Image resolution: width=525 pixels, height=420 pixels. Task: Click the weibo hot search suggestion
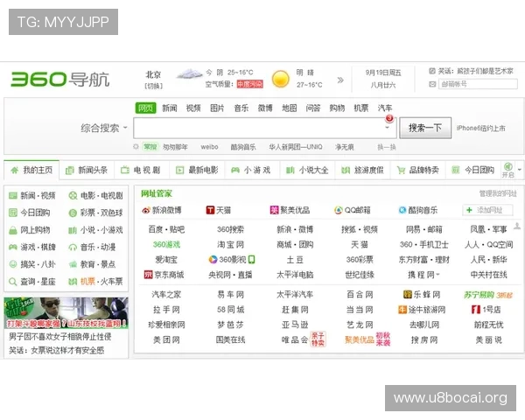tap(209, 147)
